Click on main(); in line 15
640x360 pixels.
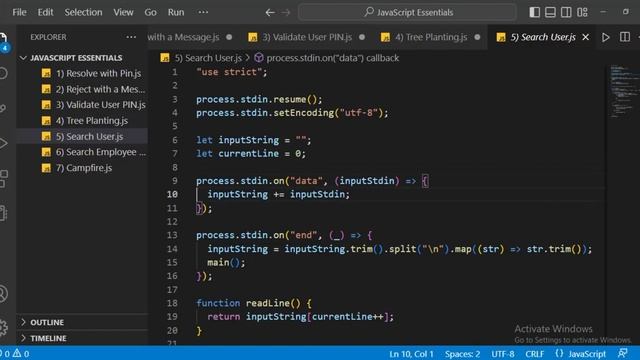(x=226, y=262)
